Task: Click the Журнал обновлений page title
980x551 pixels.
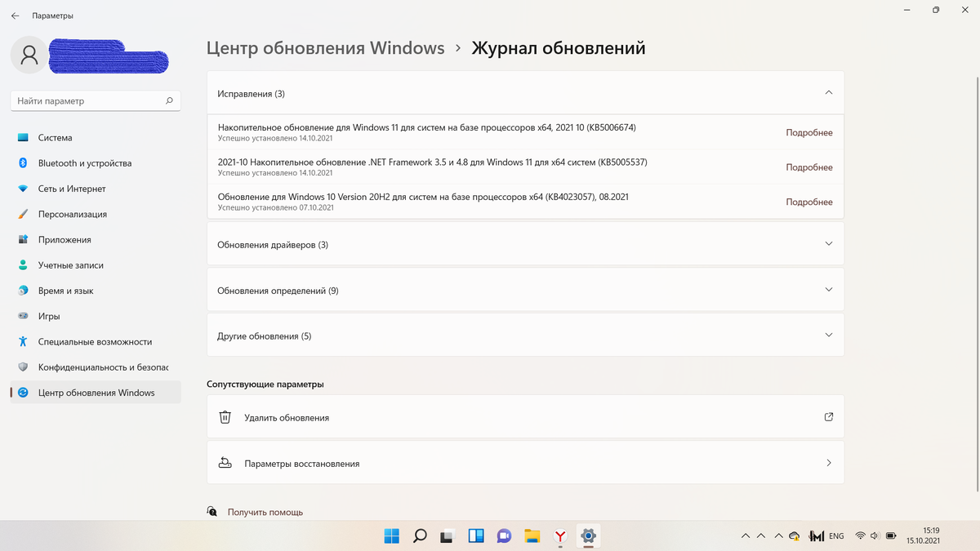Action: pyautogui.click(x=559, y=48)
